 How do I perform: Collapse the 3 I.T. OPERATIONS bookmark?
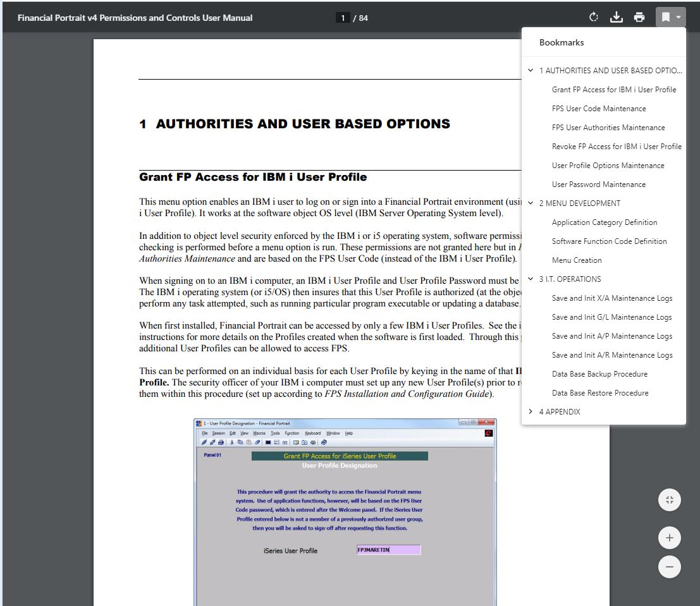531,279
